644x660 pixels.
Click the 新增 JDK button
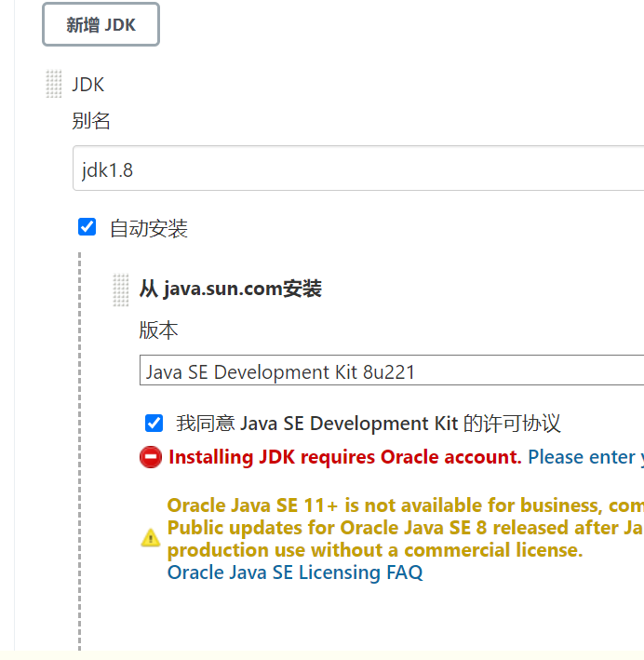(x=101, y=24)
